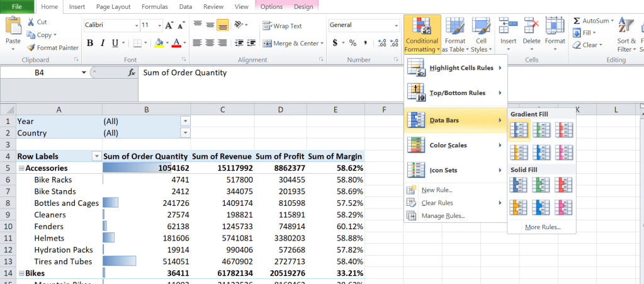Select the blue gradient fill data bar
644x284 pixels.
(519, 130)
